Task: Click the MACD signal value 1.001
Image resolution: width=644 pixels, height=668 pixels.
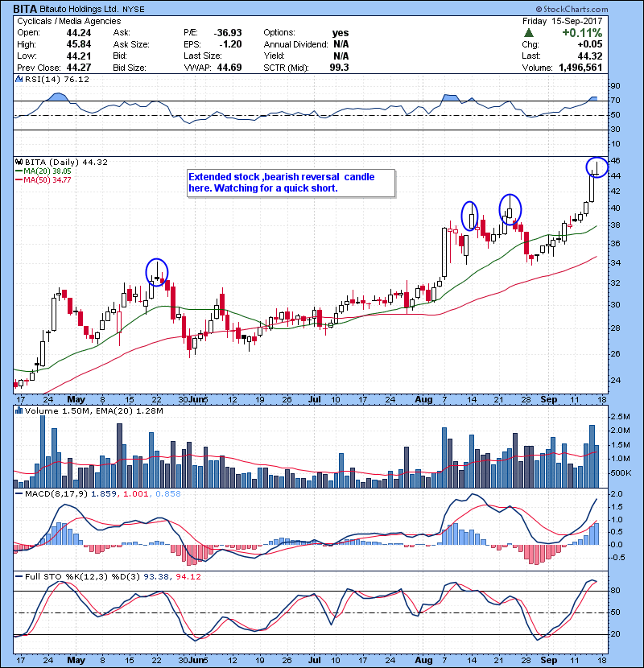Action: coord(135,494)
